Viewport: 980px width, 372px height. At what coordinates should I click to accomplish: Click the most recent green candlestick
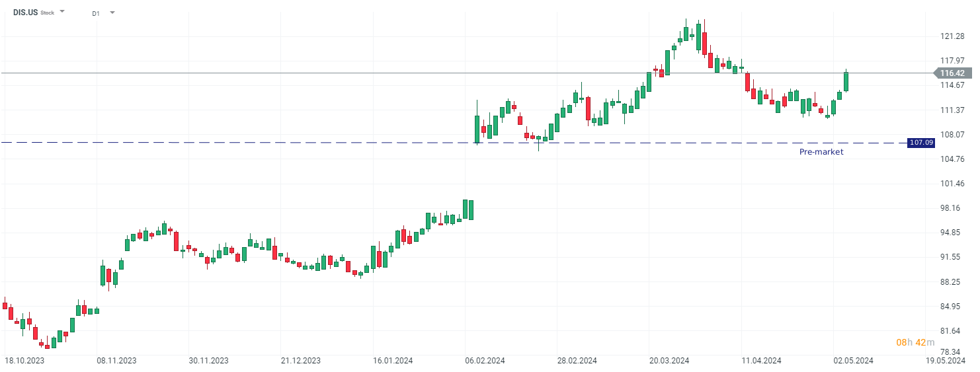[846, 81]
